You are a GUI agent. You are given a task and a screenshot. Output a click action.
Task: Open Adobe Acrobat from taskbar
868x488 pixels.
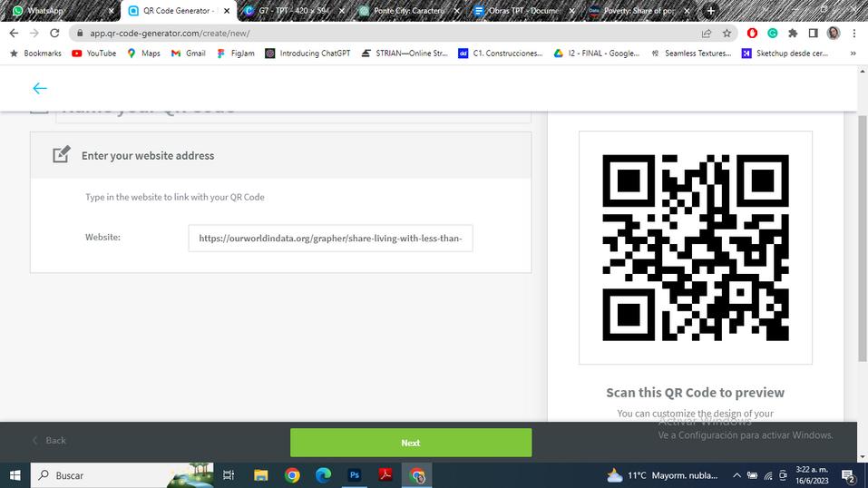click(x=385, y=475)
